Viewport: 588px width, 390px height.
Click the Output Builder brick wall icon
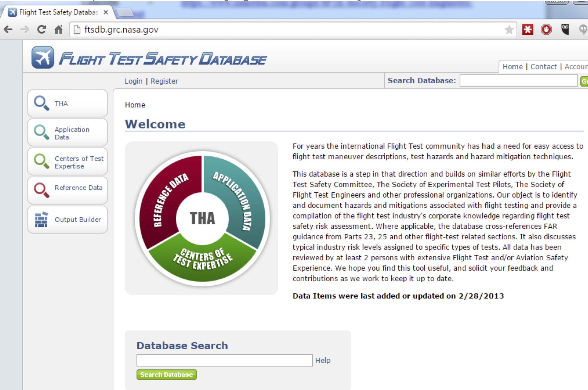(x=41, y=219)
